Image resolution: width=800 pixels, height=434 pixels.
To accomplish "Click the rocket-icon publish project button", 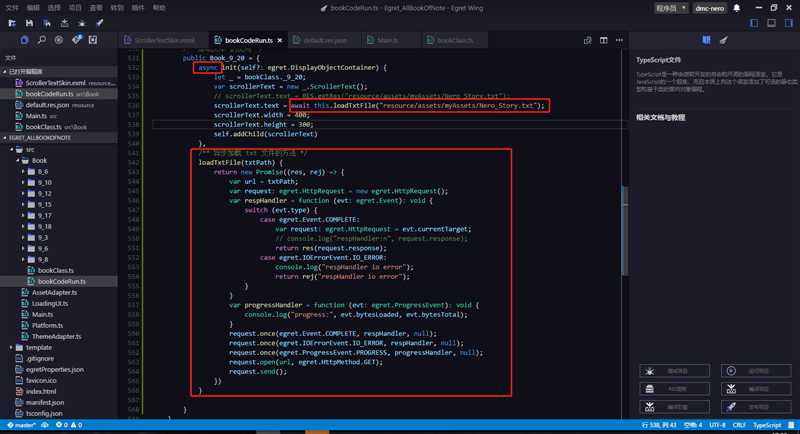I will pyautogui.click(x=756, y=407).
